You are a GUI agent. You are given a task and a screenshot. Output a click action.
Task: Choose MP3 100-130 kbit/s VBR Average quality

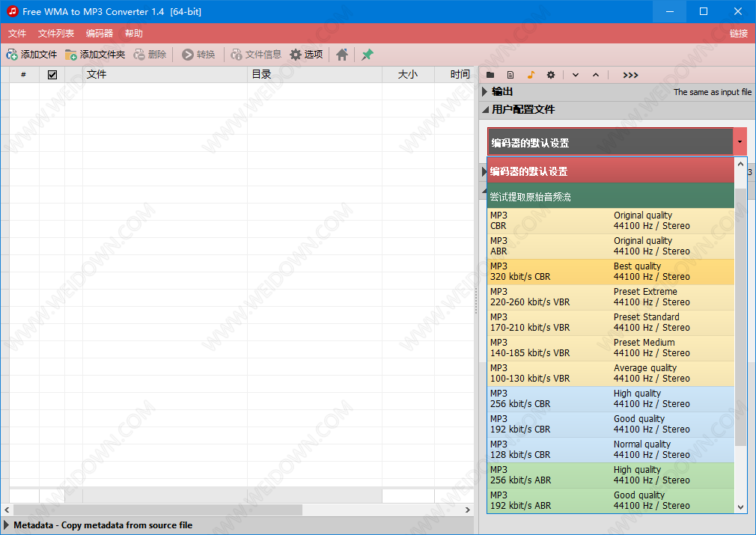pos(610,373)
